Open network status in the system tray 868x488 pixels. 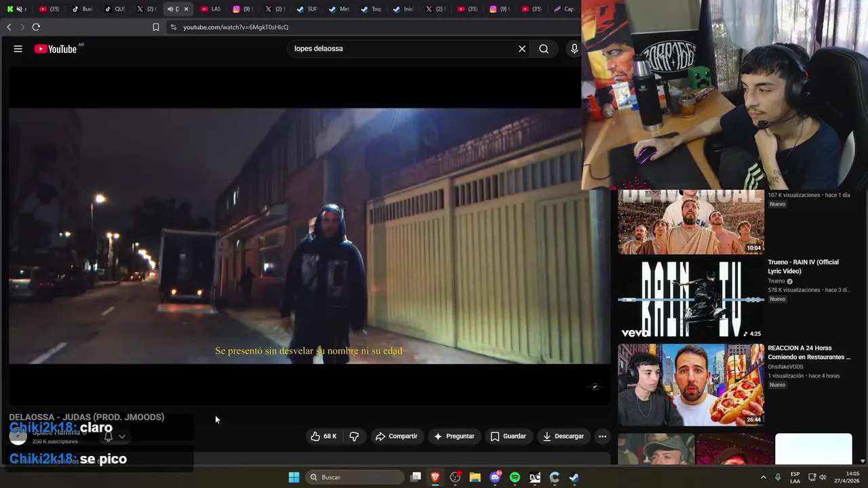tap(812, 477)
